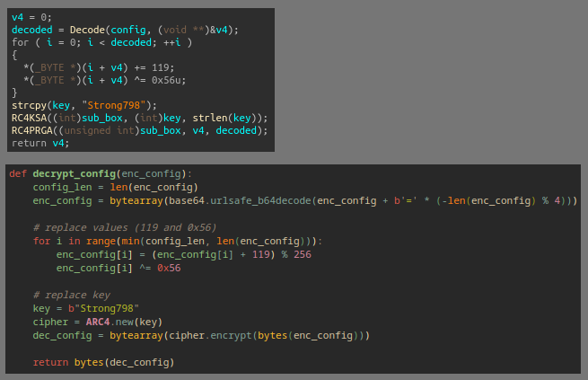
Task: Select urlsafe_b64decode in Python code
Action: [260, 200]
